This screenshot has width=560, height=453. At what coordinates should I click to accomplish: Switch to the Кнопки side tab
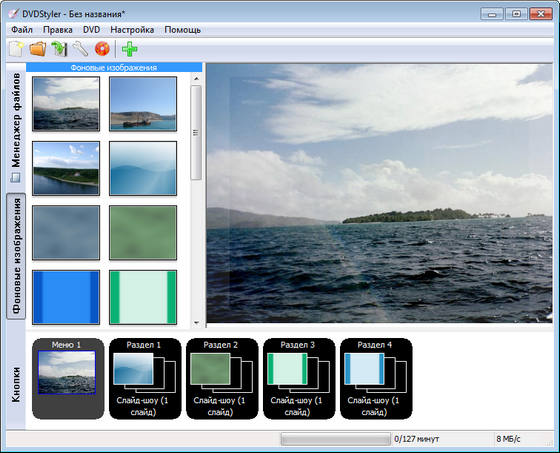[x=16, y=385]
